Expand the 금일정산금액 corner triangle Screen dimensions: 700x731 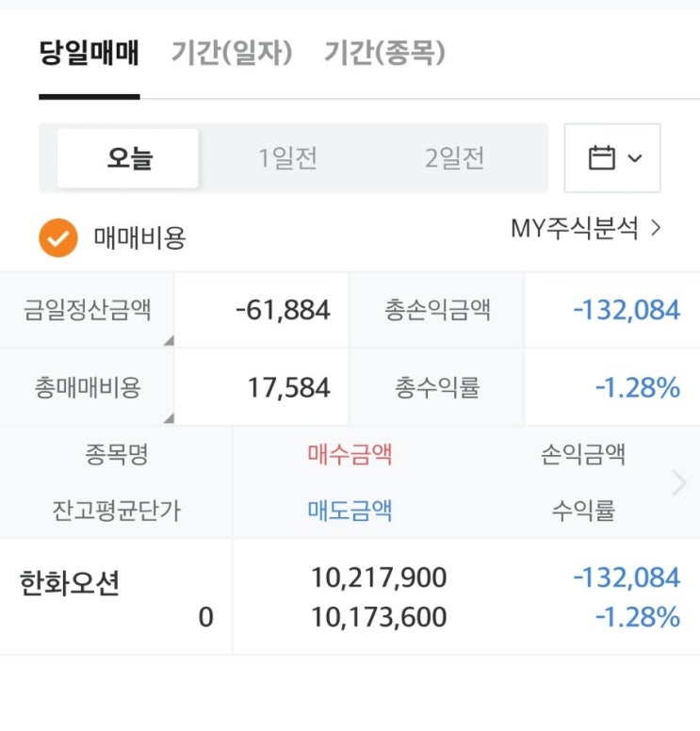point(168,340)
